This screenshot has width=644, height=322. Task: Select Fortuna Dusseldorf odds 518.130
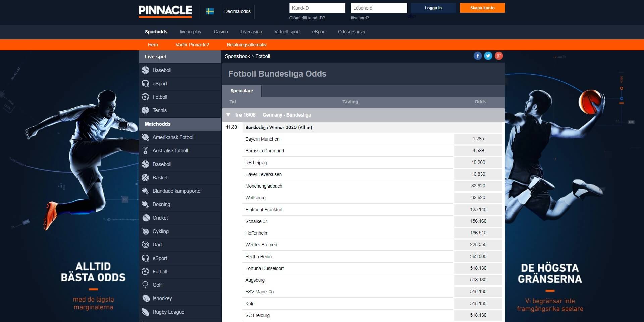coord(478,268)
